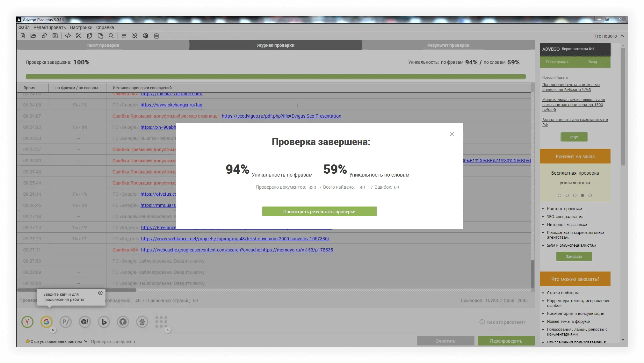Click the copy pages icon

(90, 36)
